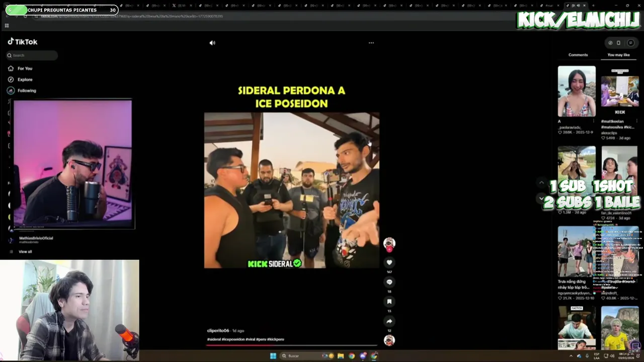Open the girl in pool video thumbnail
644x362 pixels.
coord(577,171)
